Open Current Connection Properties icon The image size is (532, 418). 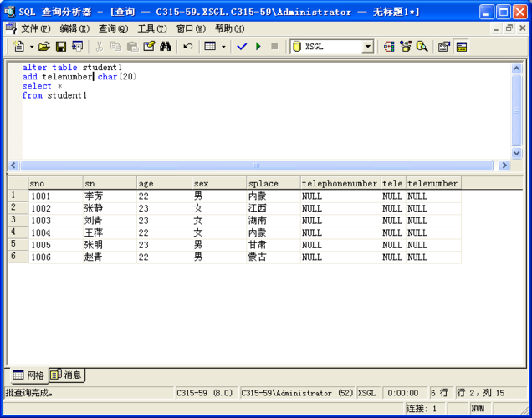[x=444, y=47]
